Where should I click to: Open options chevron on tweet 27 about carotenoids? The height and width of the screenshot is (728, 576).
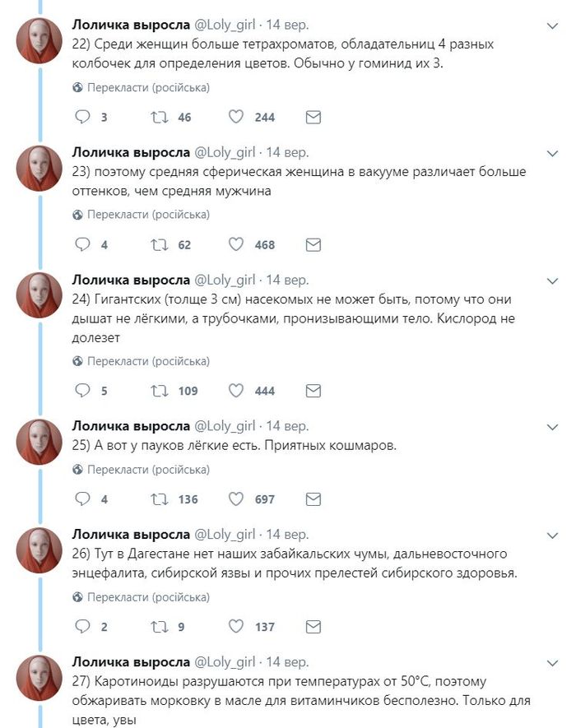pos(552,663)
